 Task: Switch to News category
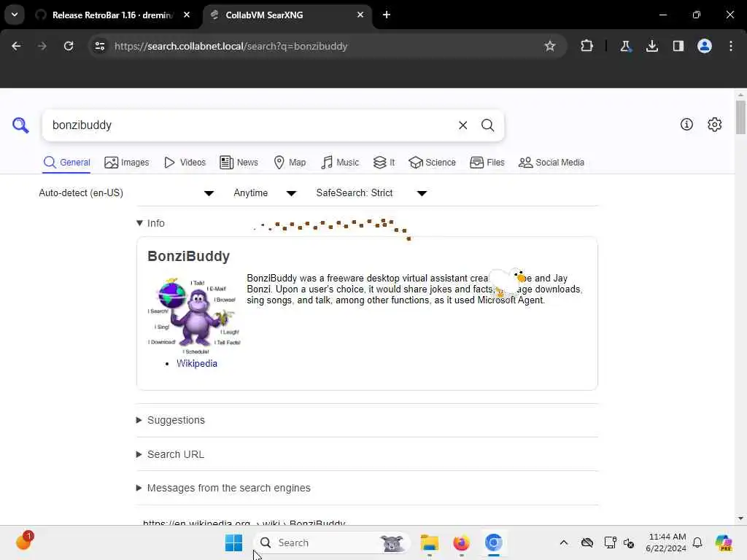coord(239,163)
